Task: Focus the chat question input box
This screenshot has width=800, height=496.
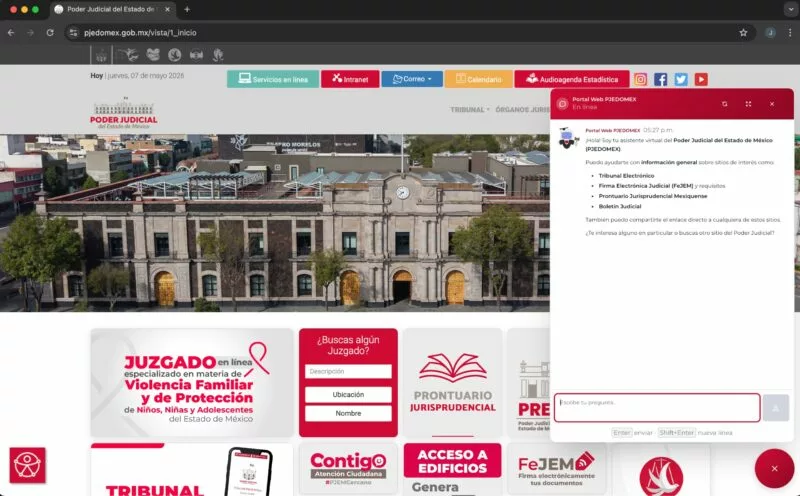Action: [657, 408]
